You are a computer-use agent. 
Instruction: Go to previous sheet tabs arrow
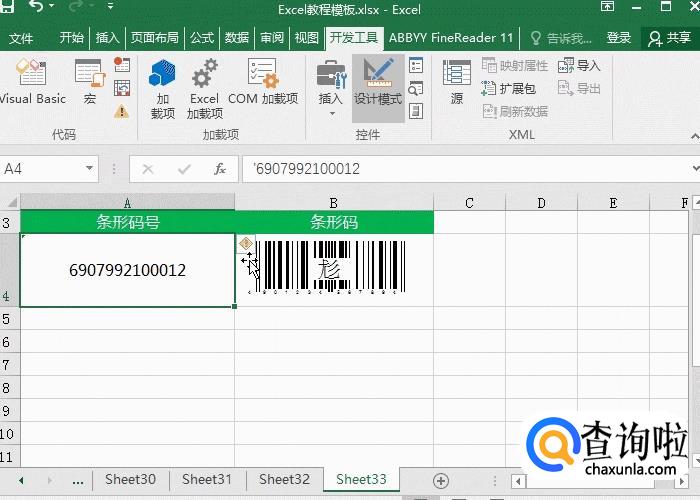(x=21, y=480)
